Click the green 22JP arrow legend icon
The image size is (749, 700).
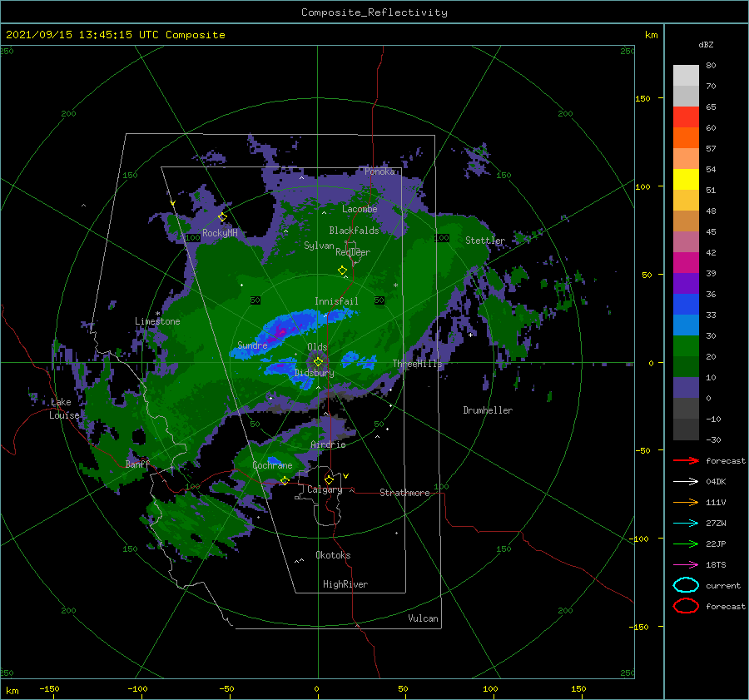(686, 544)
